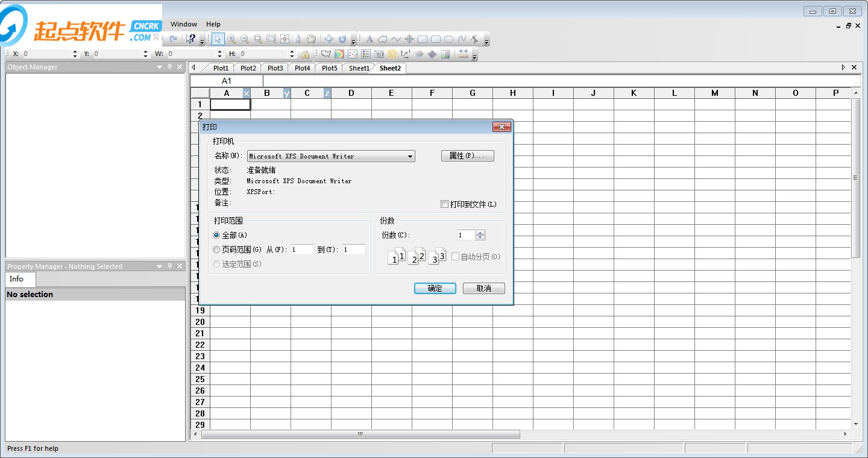
Task: Click the 确定 button
Action: point(435,289)
